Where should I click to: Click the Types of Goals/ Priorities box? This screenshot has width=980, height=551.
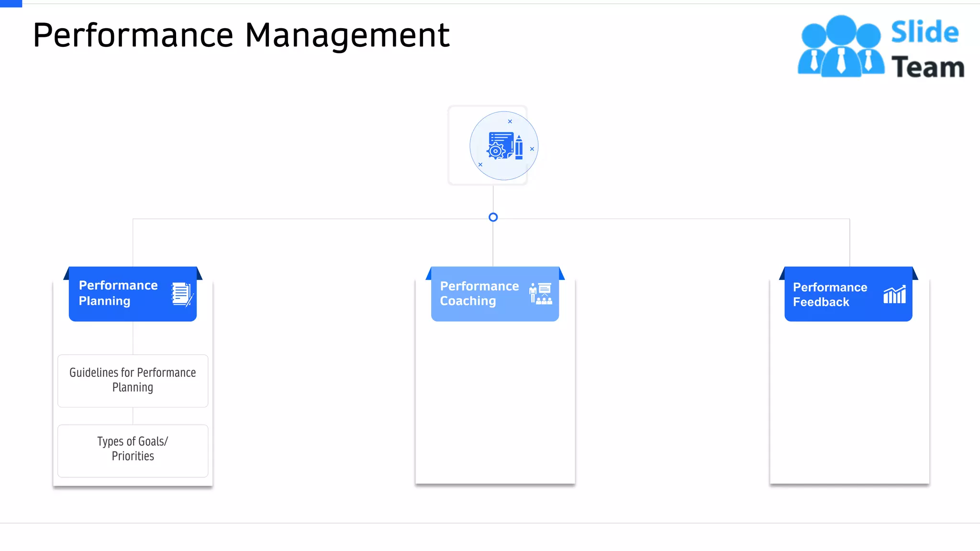click(x=133, y=451)
